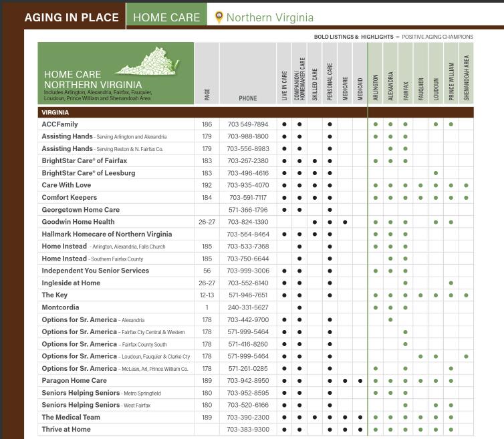This screenshot has height=439, width=504.
Task: Open the ACCFamily listing
Action: tap(59, 124)
